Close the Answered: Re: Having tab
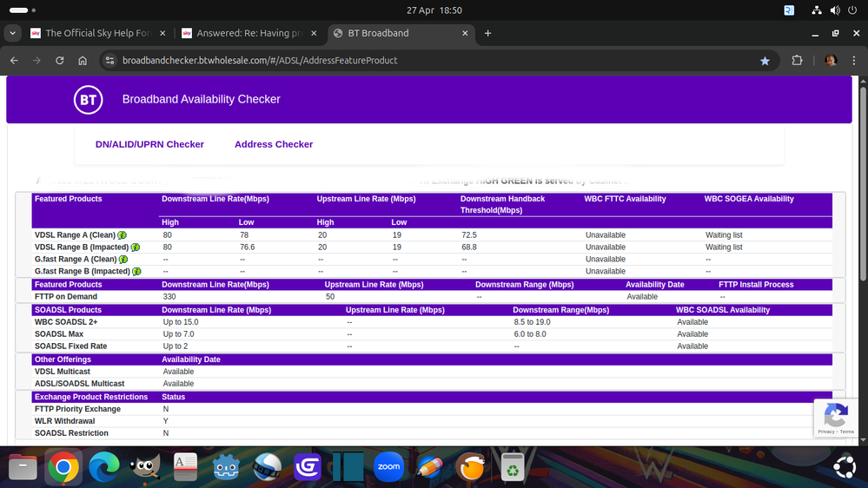This screenshot has width=868, height=488. pyautogui.click(x=314, y=33)
